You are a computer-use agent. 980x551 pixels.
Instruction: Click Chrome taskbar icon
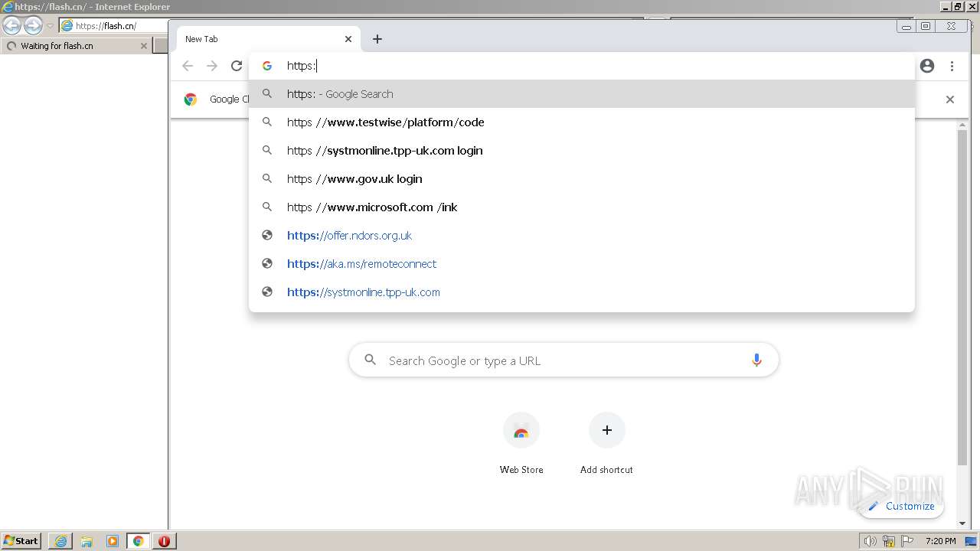click(x=139, y=541)
